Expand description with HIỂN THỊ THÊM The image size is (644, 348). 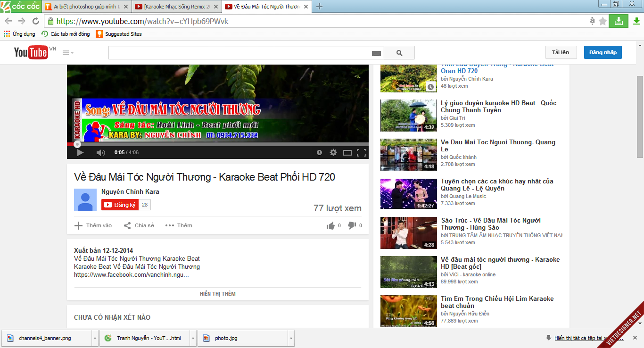[x=217, y=294]
